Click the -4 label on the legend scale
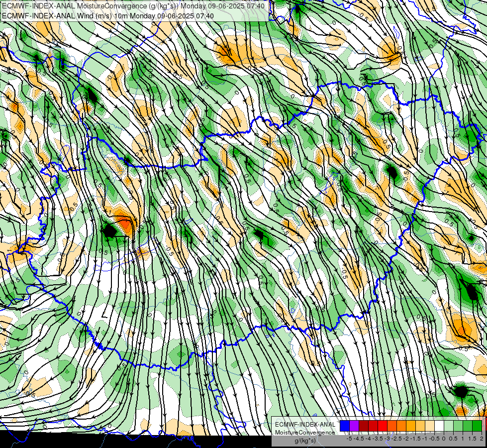487x448 pixels. click(x=368, y=439)
